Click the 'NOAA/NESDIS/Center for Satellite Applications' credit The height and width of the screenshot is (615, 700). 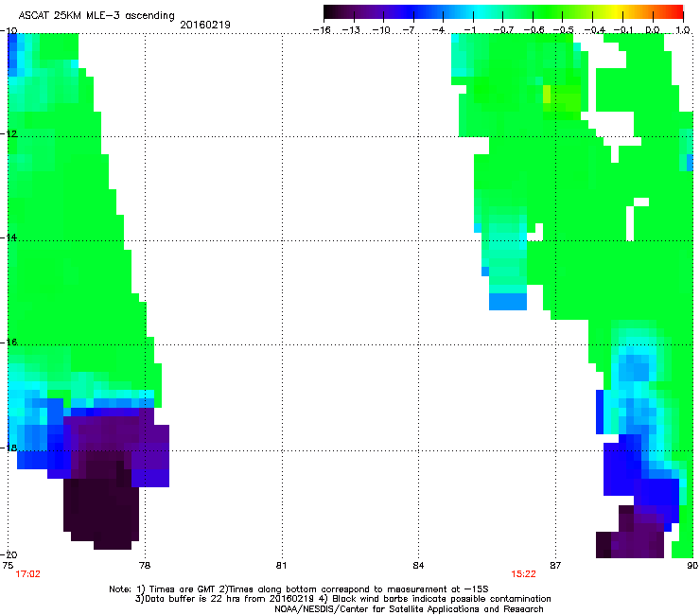pyautogui.click(x=409, y=609)
